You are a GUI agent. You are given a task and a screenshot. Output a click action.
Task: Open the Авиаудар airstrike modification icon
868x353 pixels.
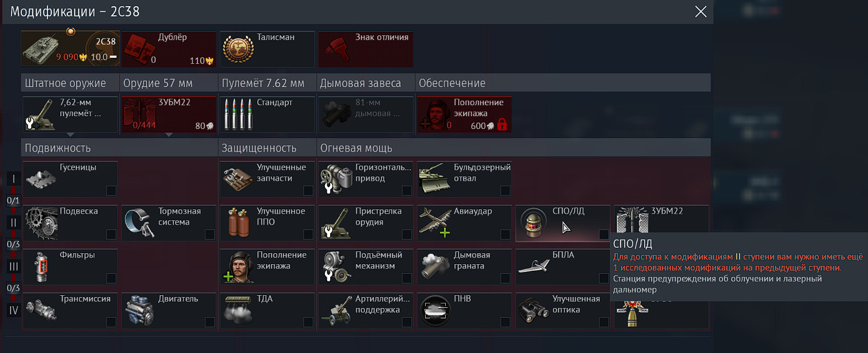click(435, 222)
